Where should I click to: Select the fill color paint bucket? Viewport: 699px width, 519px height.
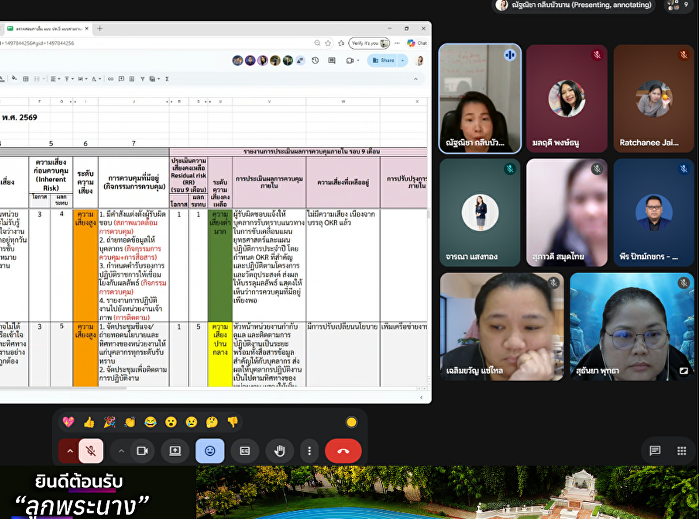click(x=14, y=78)
